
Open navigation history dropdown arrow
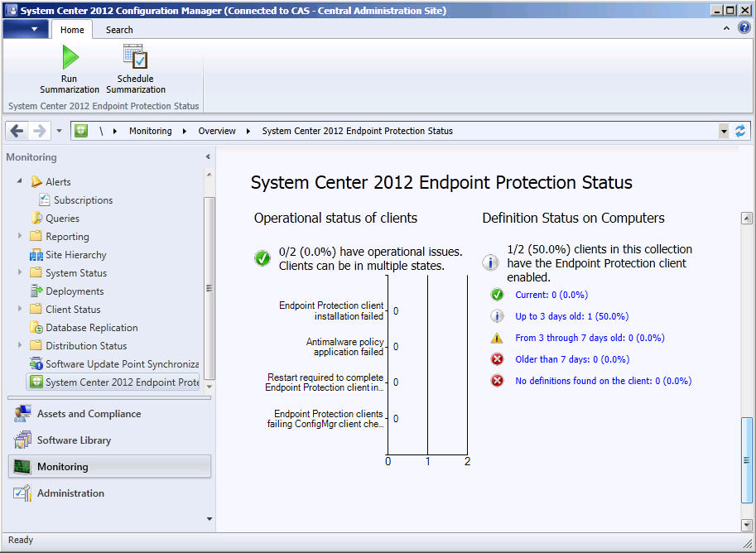(x=59, y=131)
